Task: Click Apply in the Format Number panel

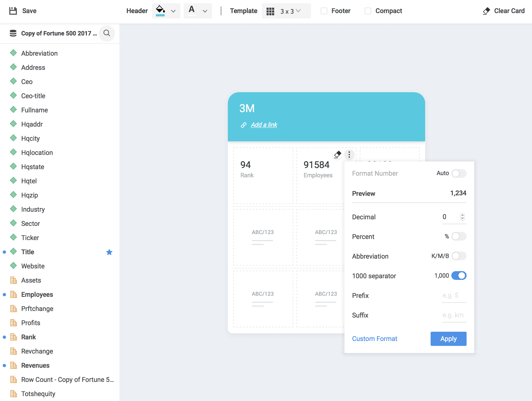Action: pyautogui.click(x=448, y=339)
